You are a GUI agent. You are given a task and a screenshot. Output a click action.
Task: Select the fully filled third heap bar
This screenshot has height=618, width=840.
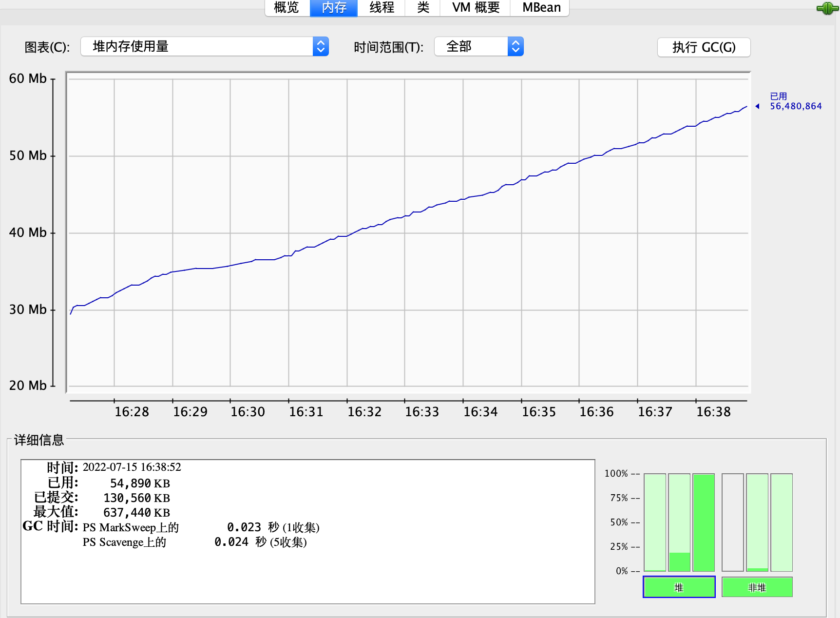(703, 522)
